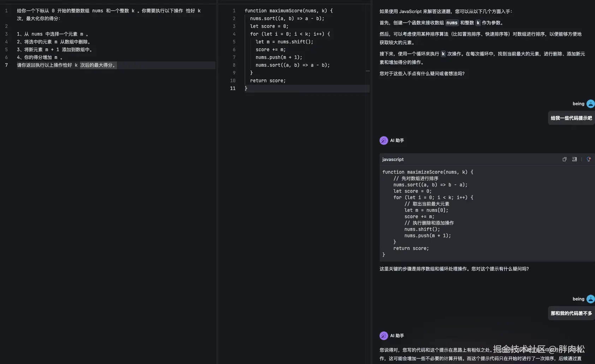Copy the javascript code snippet
The image size is (595, 364).
[x=564, y=159]
